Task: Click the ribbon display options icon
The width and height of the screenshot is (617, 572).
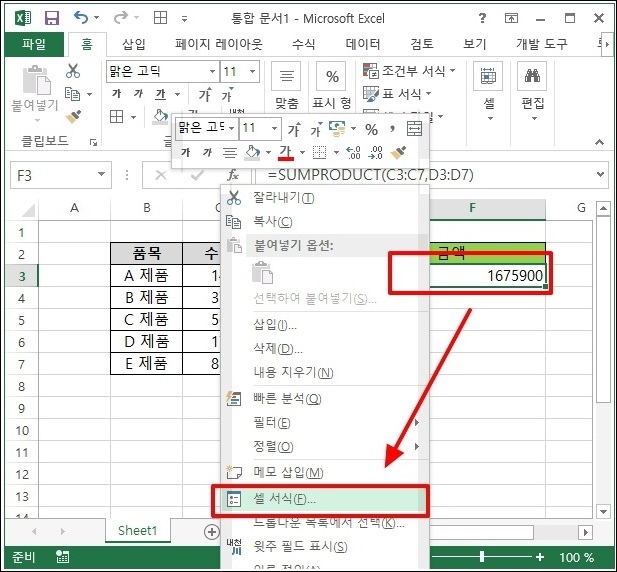Action: tap(511, 18)
